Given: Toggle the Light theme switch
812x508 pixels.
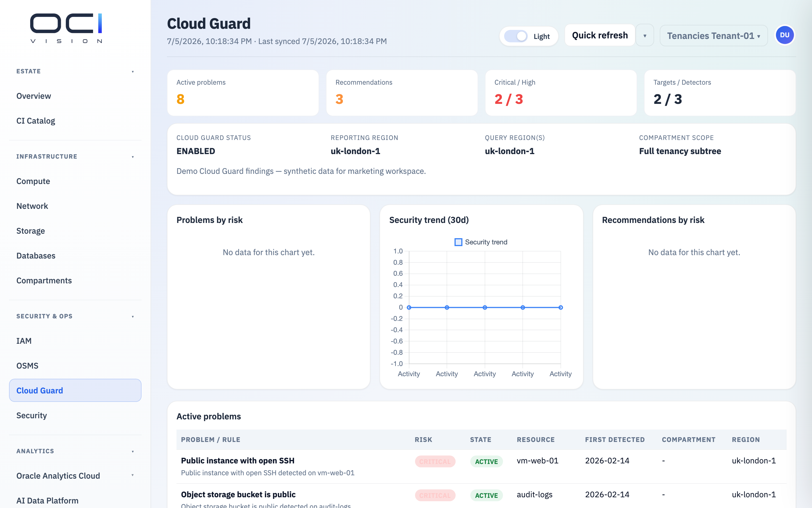Looking at the screenshot, I should click(516, 36).
